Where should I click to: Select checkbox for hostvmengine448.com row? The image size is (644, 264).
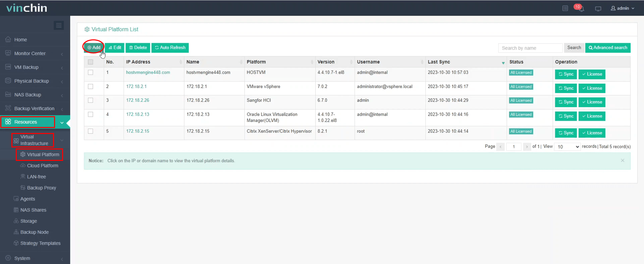click(x=90, y=73)
